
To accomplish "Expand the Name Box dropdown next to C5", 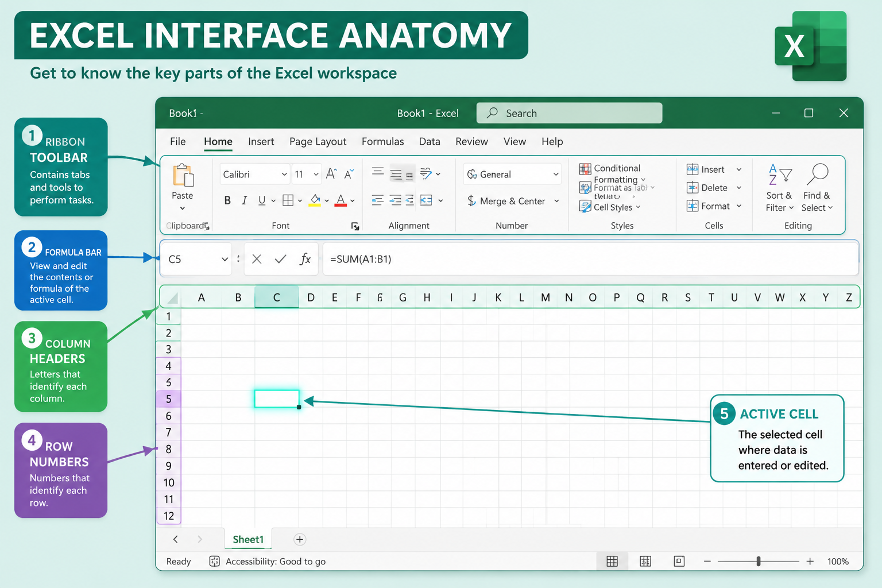I will tap(225, 259).
